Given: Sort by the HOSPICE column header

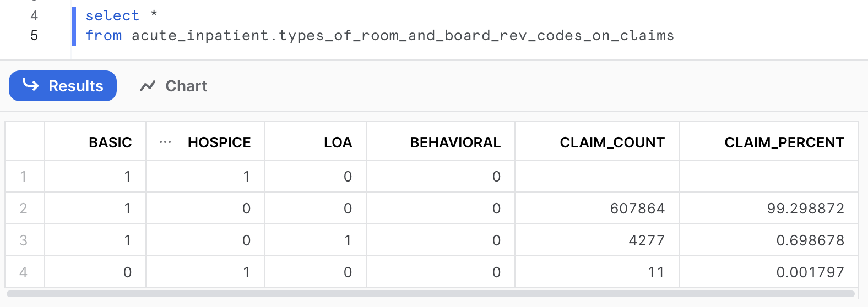Looking at the screenshot, I should click(x=219, y=142).
